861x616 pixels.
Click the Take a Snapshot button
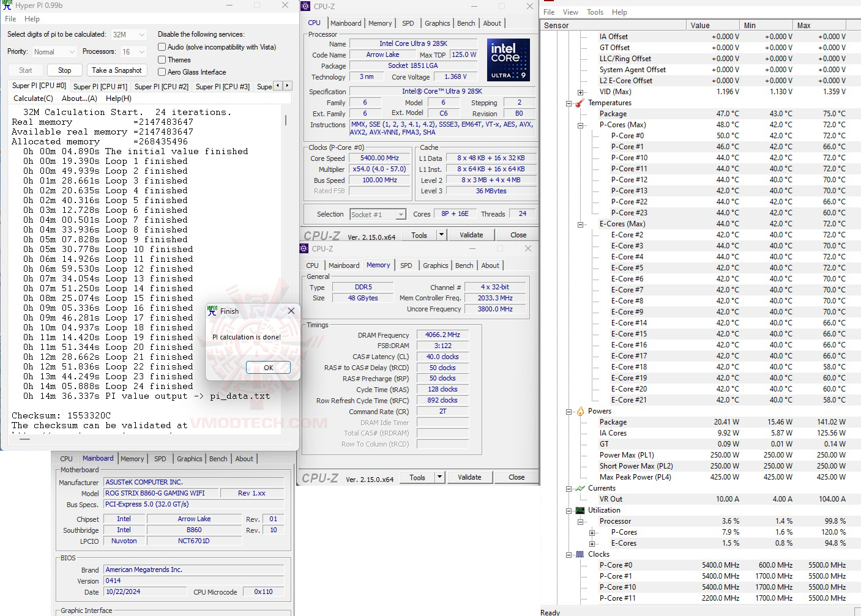[116, 70]
